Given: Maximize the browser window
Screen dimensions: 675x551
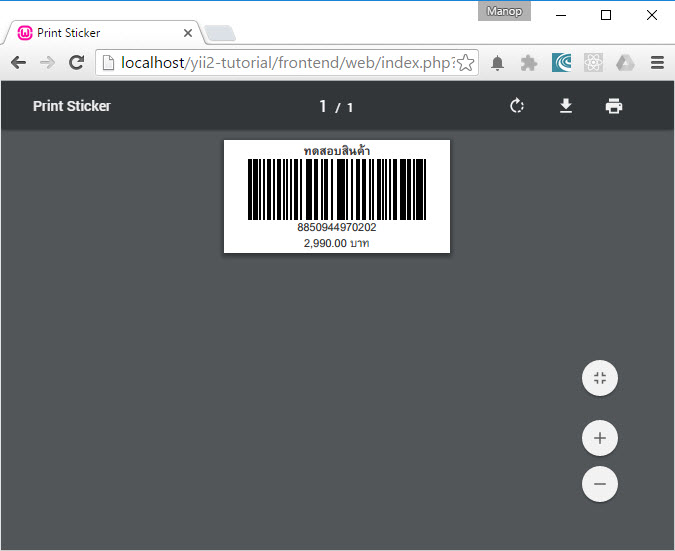Looking at the screenshot, I should 606,15.
